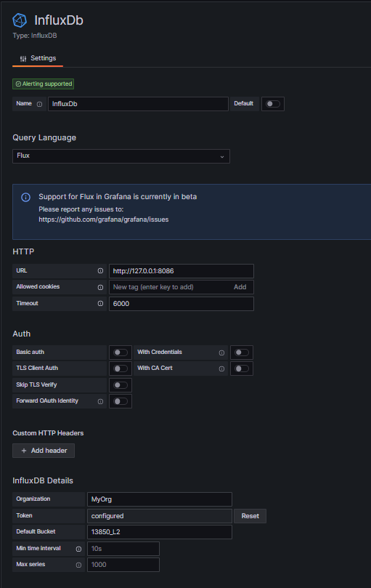Click the InfluxDB logo icon
371x588 pixels.
[x=20, y=20]
